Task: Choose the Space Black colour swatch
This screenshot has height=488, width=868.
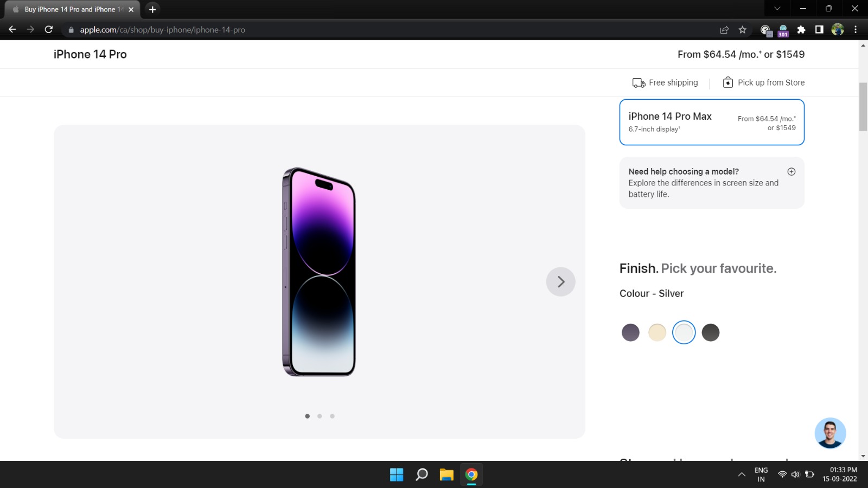Action: point(710,332)
